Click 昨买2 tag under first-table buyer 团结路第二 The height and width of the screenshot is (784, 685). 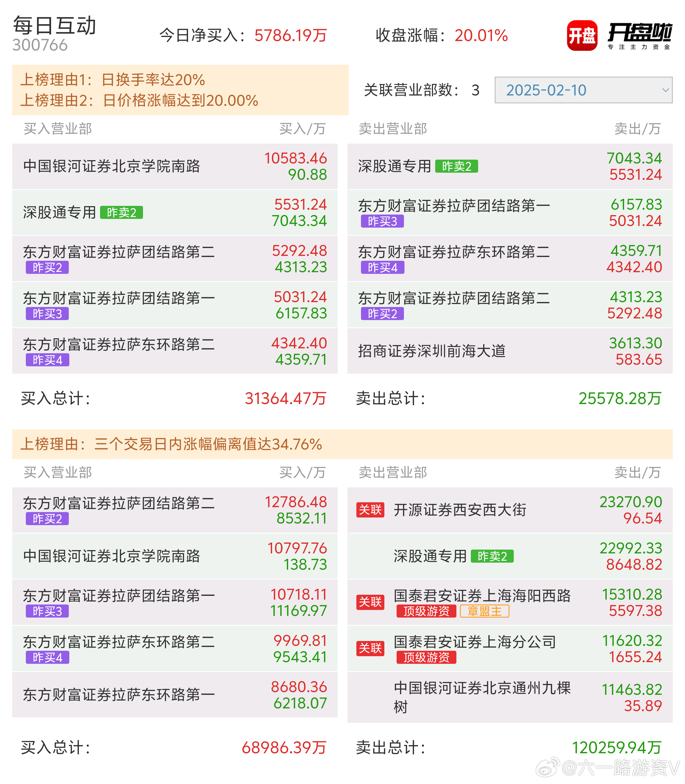coord(47,267)
